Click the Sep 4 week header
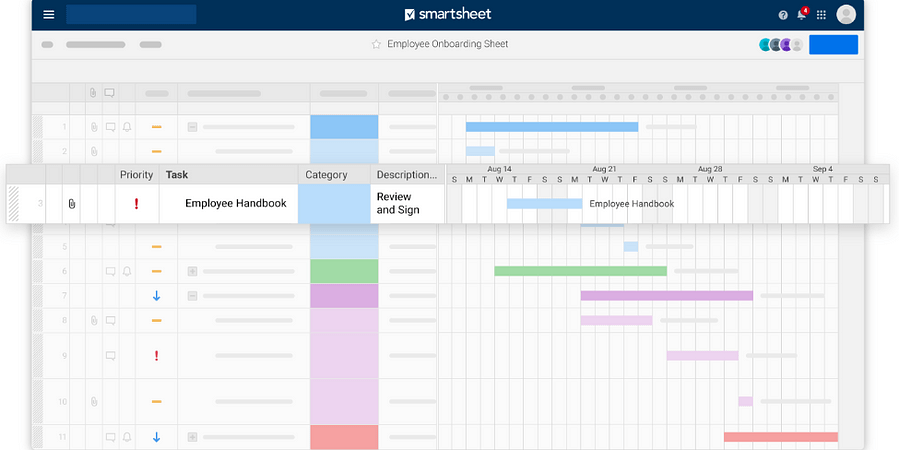Image resolution: width=899 pixels, height=450 pixels. [x=822, y=169]
